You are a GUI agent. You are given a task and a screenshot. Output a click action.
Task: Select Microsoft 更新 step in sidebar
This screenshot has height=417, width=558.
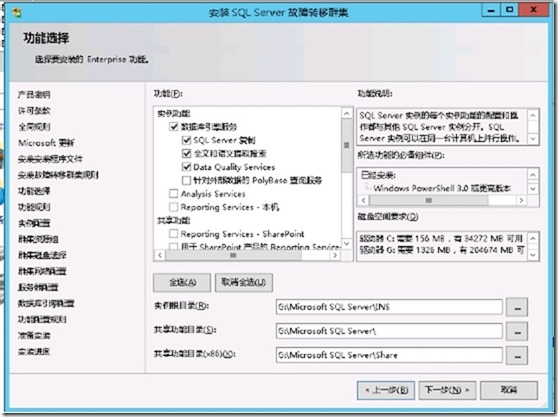coord(46,143)
